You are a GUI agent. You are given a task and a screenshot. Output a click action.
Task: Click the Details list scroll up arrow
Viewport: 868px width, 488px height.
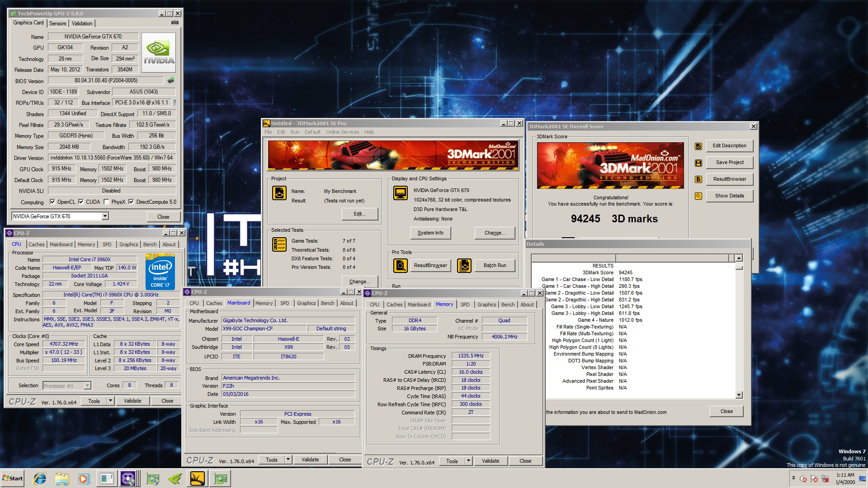739,258
